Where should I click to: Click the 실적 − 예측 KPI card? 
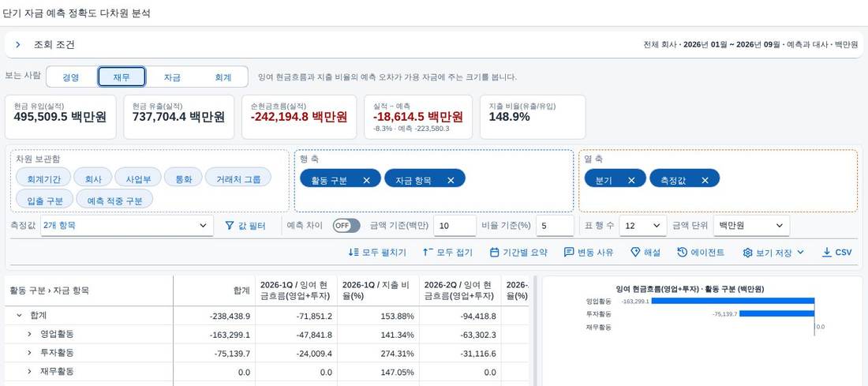[x=418, y=117]
